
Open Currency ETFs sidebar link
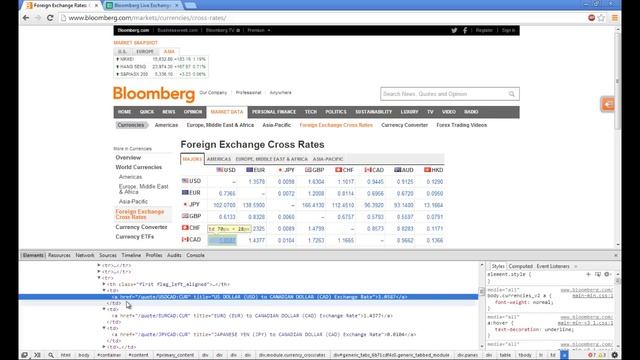tap(135, 237)
